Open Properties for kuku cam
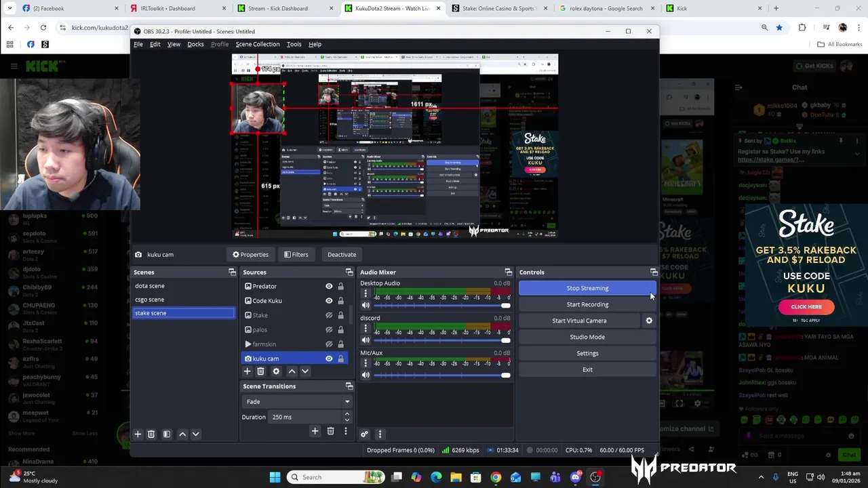The image size is (868, 488). pos(251,255)
